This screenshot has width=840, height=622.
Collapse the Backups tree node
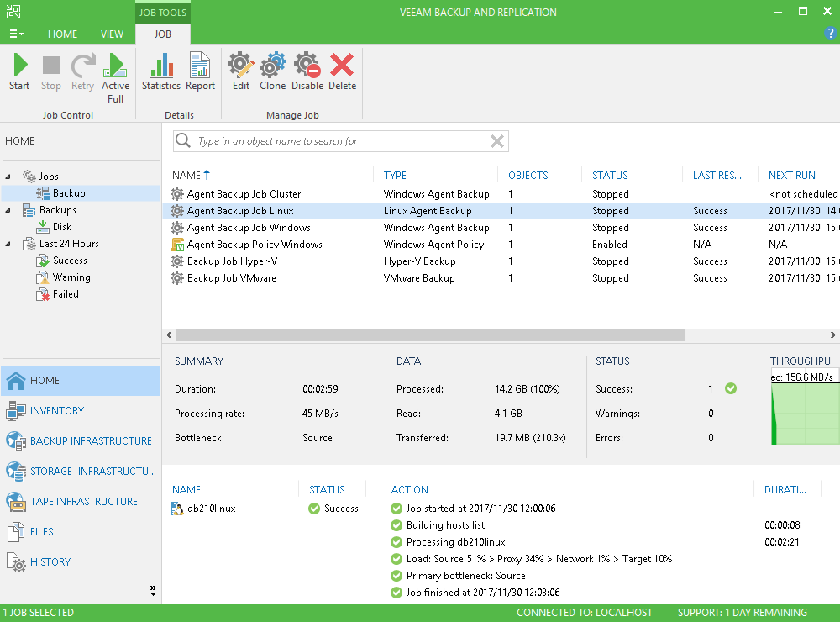[8, 210]
